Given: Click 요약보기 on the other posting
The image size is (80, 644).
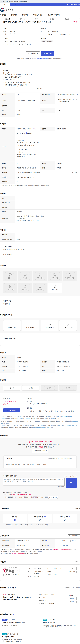Looking at the screenshot, I should pos(71,598).
